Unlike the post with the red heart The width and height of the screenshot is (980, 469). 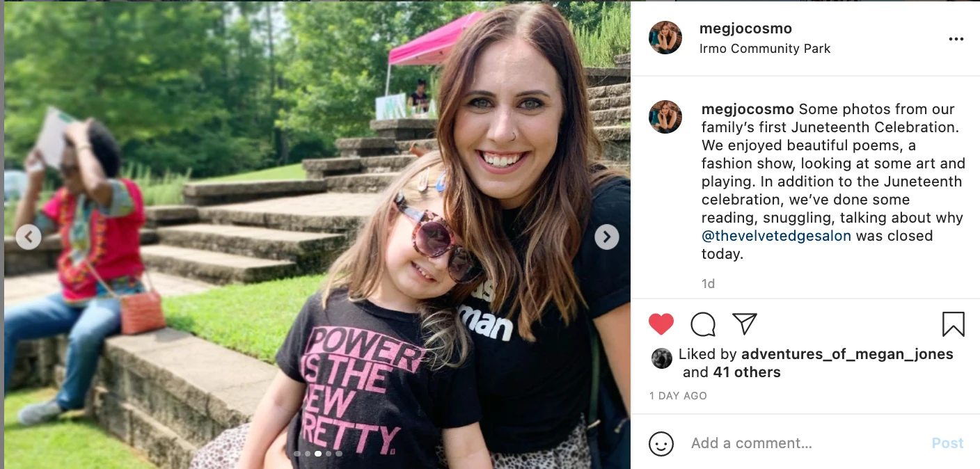(x=661, y=324)
